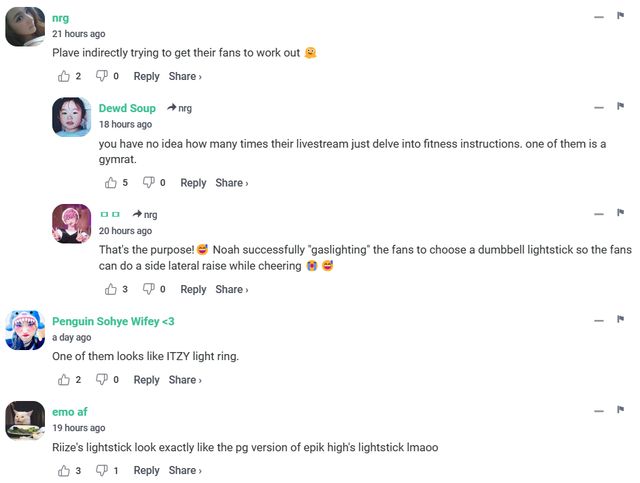Jump to parent nrg from Dewd Soup's reply

click(x=180, y=108)
